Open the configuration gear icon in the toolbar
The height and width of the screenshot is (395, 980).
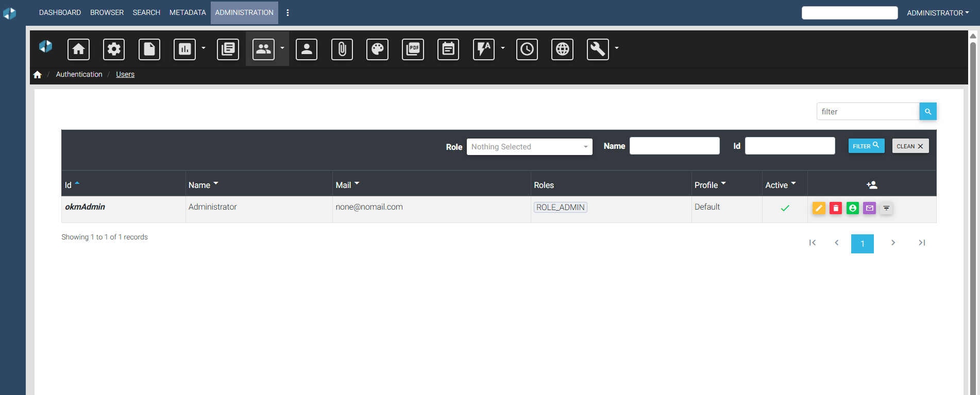pyautogui.click(x=114, y=49)
